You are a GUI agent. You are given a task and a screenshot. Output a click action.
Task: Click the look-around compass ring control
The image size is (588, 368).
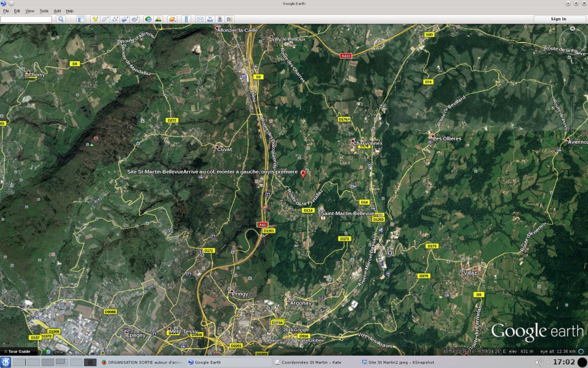pos(572,43)
